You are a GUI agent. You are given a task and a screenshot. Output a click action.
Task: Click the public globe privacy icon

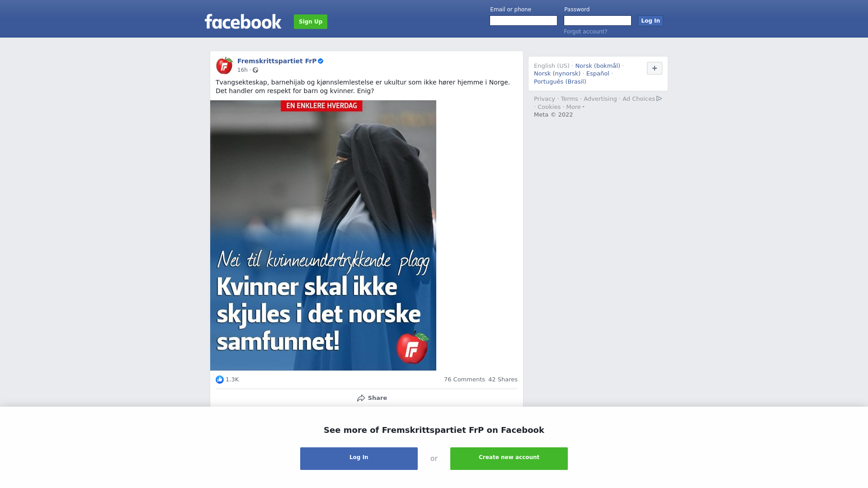pos(255,70)
